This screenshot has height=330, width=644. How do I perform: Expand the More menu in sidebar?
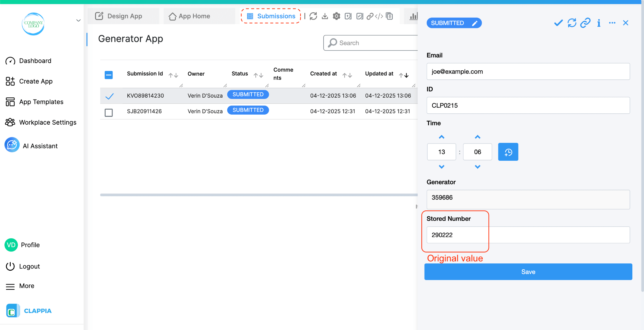20,286
